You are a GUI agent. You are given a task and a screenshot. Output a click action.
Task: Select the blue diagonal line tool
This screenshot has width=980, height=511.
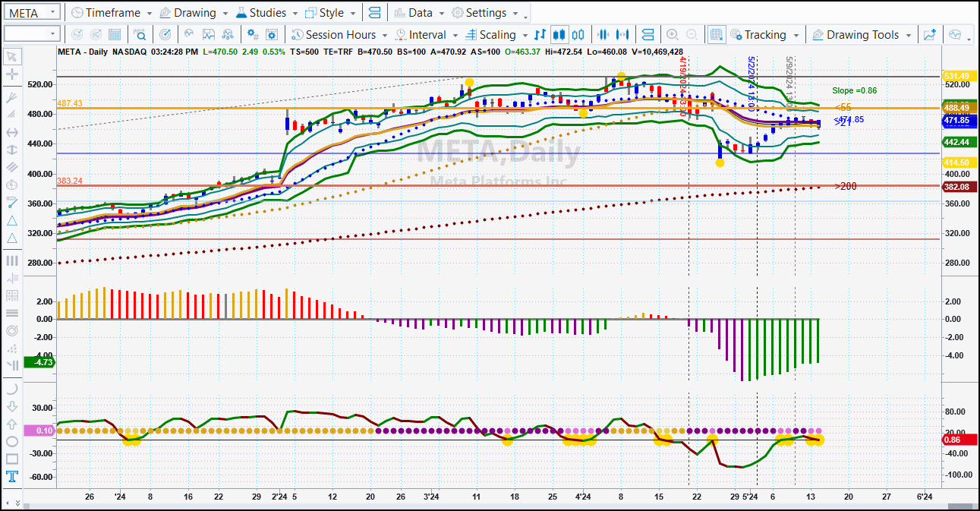pos(11,202)
